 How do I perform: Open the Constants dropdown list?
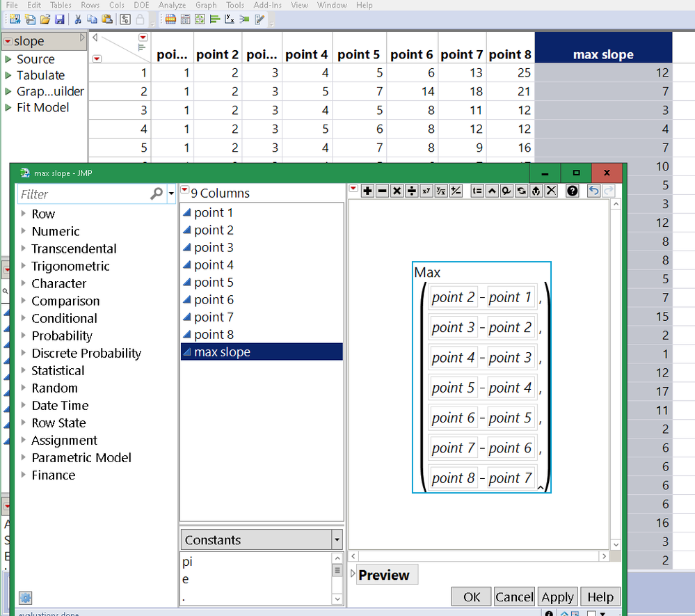(x=337, y=539)
